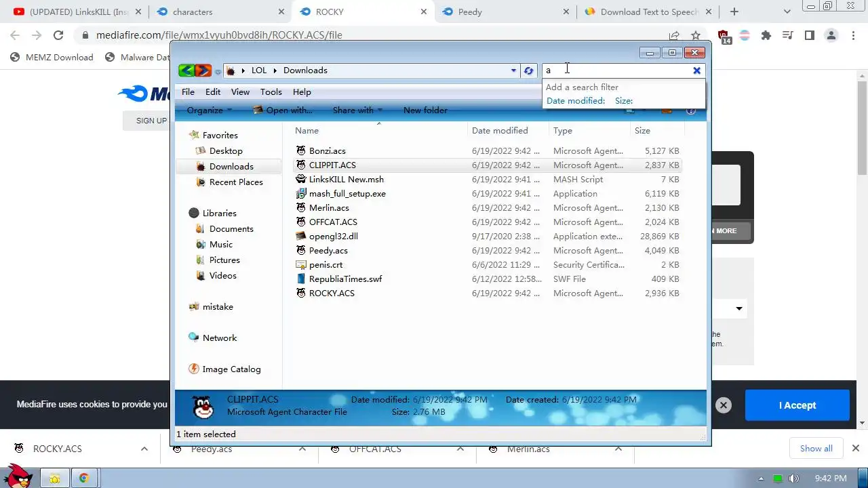Select mash_full_setup.exe file icon

[301, 193]
